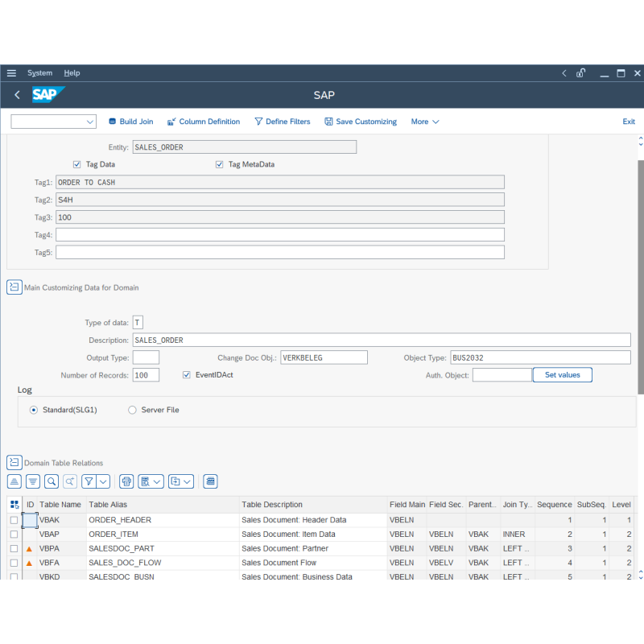644x644 pixels.
Task: Click warning triangle in VBFA row
Action: coord(29,563)
